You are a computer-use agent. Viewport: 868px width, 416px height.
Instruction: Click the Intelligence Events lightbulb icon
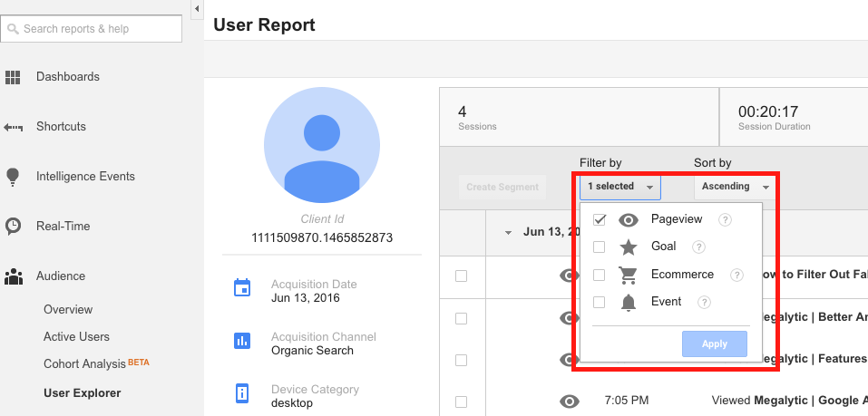click(13, 176)
